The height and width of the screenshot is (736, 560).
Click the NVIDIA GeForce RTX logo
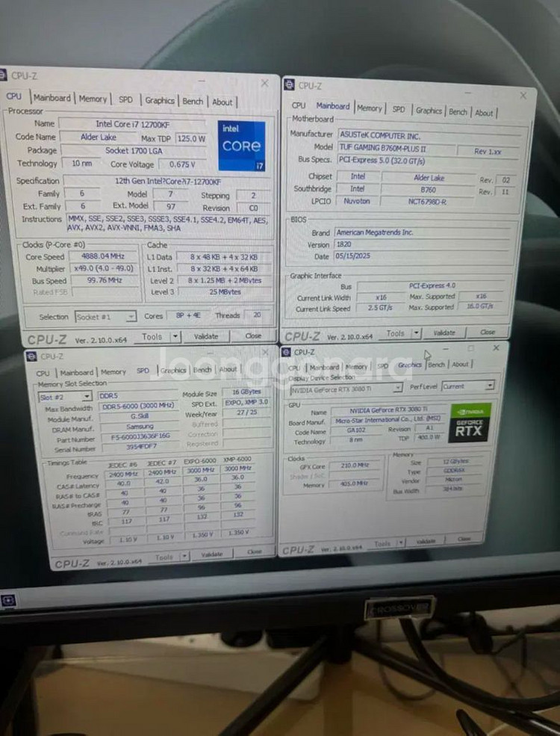470,424
